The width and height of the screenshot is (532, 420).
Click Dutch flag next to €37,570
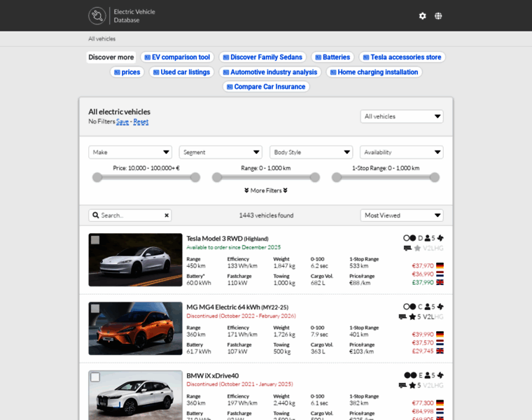(440, 342)
